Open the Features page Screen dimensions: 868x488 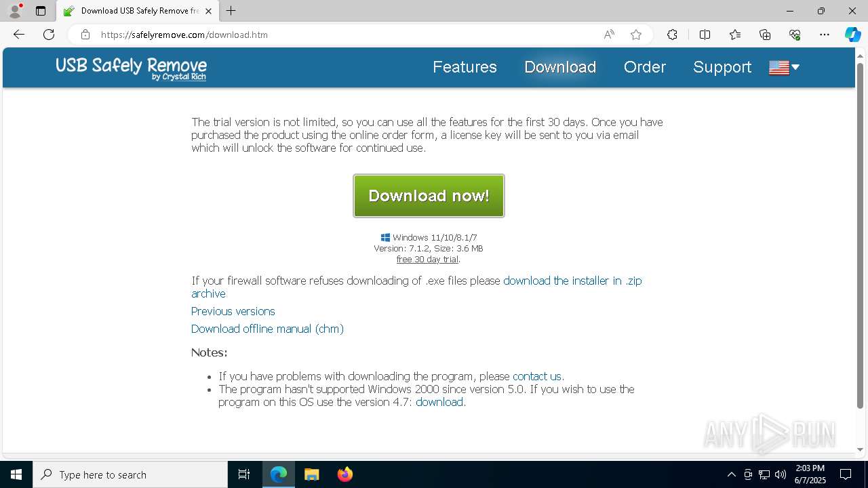tap(465, 67)
